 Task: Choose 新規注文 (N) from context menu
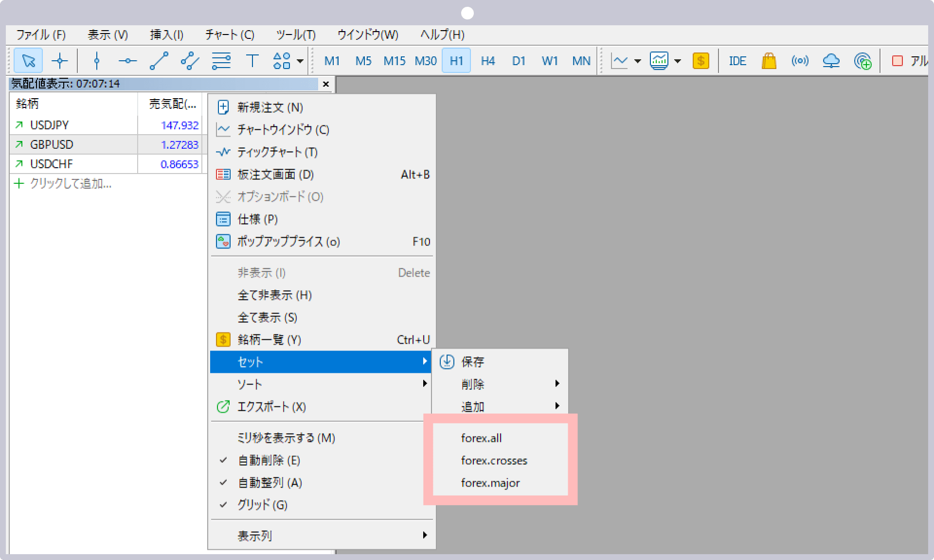click(322, 107)
